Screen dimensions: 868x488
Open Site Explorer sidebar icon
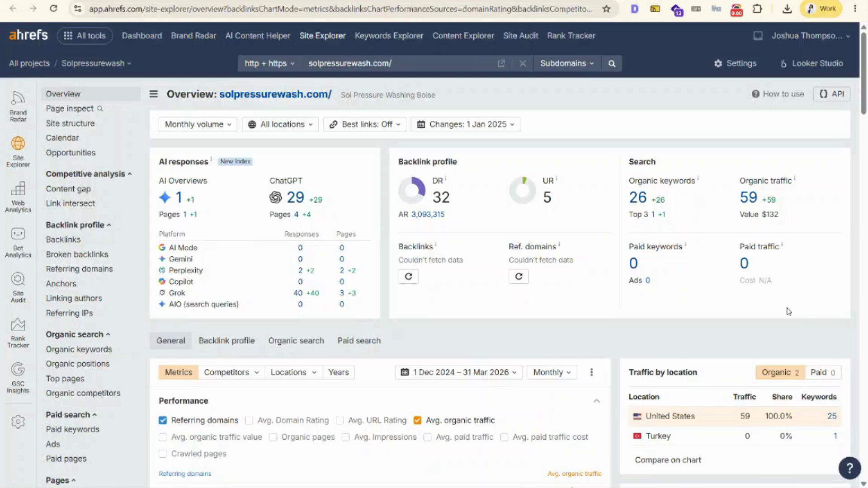coord(18,151)
